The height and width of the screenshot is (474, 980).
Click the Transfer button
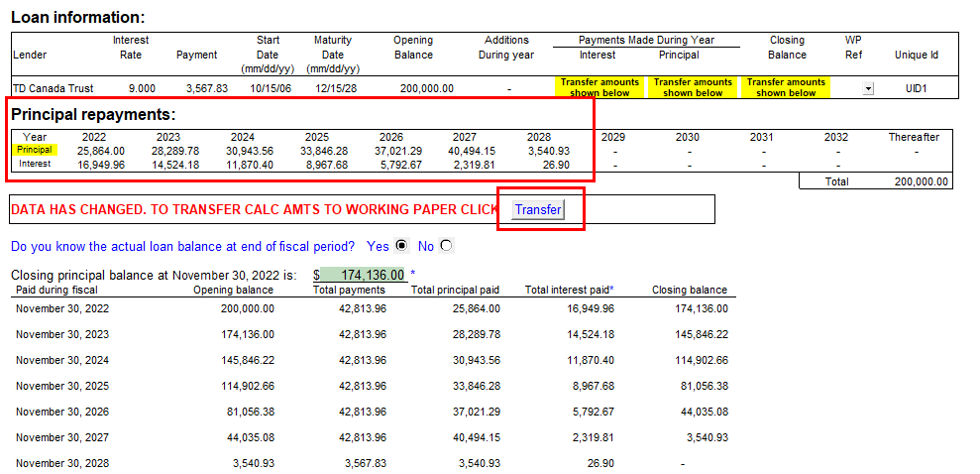pyautogui.click(x=538, y=209)
